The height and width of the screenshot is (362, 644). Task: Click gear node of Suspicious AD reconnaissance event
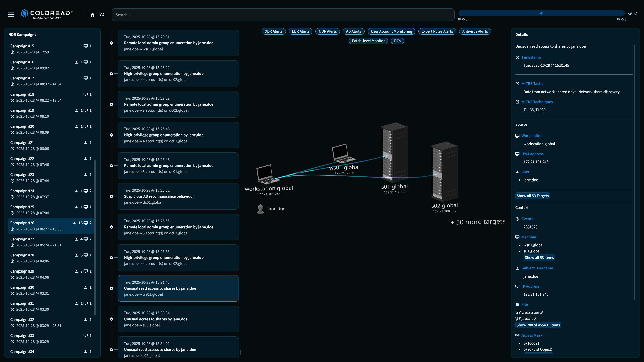point(112,196)
